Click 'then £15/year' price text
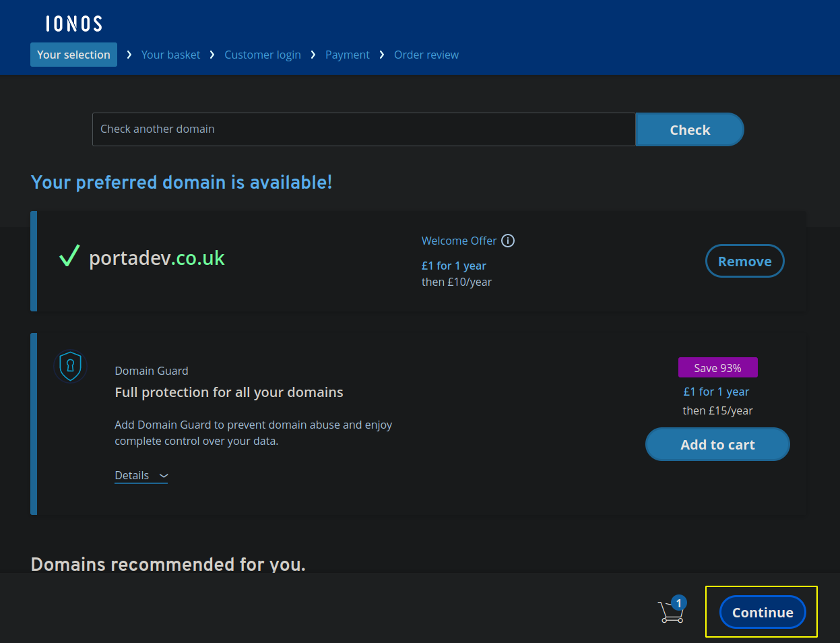840x643 pixels. pos(718,410)
